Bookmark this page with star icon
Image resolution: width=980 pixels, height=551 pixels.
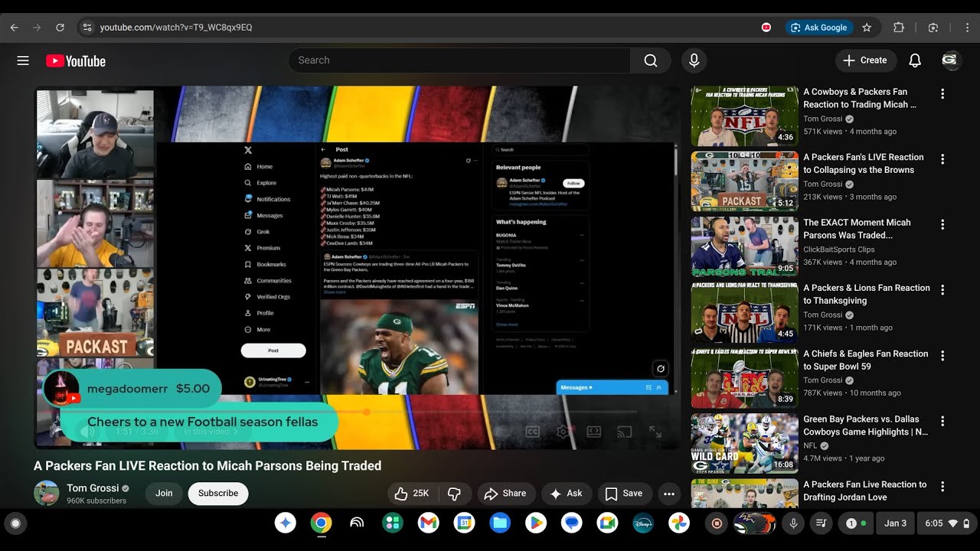click(867, 28)
